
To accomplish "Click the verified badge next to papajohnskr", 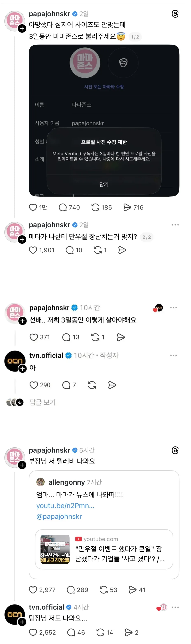I will [x=74, y=14].
